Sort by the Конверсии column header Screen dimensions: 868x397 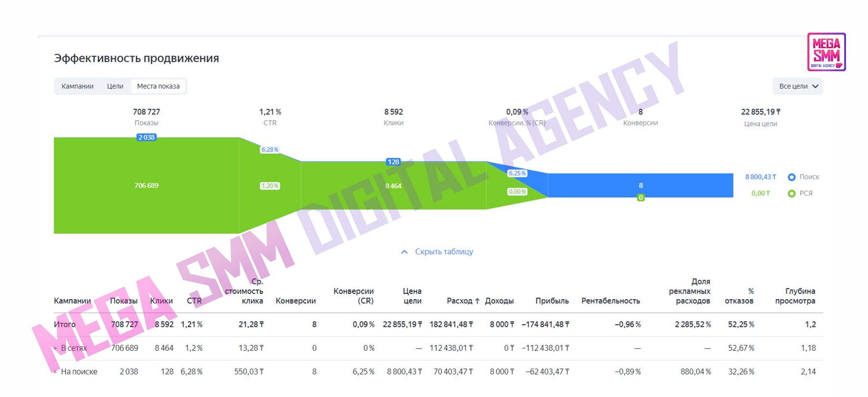click(x=296, y=301)
